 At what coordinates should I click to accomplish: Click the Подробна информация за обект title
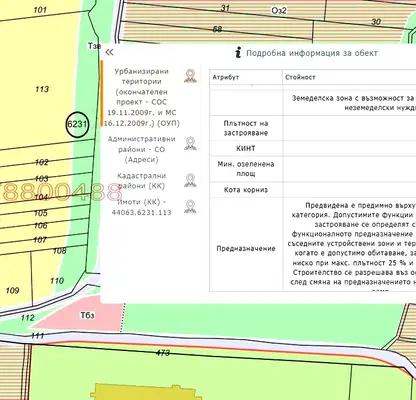[x=312, y=53]
